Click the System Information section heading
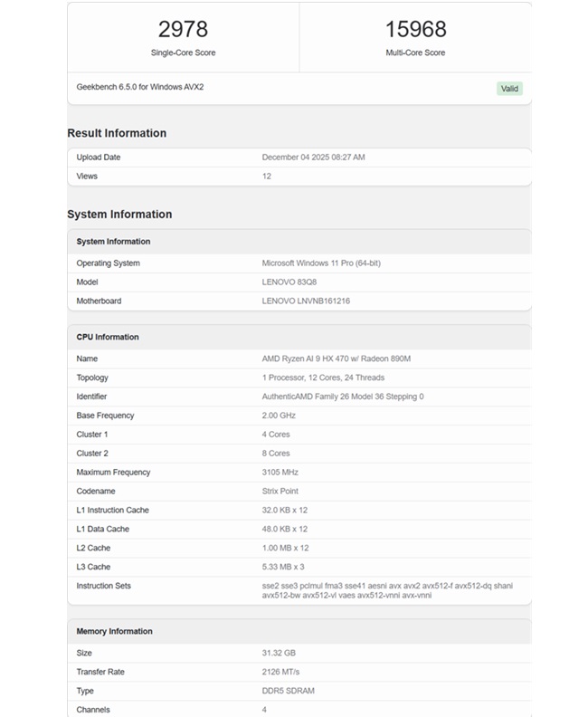Screen dimensions: 588x717 (x=119, y=215)
